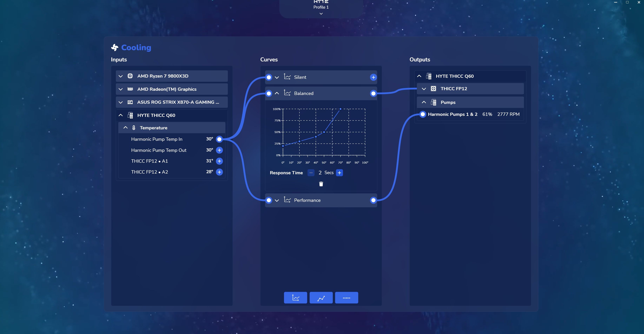
Task: Add Harmonic Pump Temp Out input
Action: 219,150
